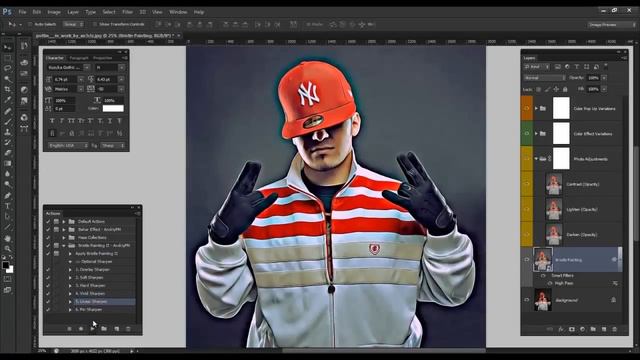This screenshot has width=640, height=360.
Task: Expand the 3. Hard Sharpen action
Action: click(70, 285)
